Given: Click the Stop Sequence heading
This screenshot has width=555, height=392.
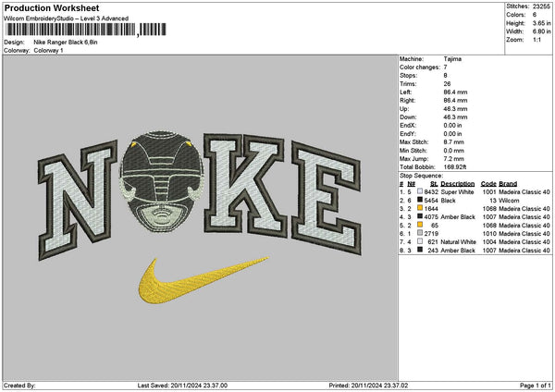Looking at the screenshot, I should [x=421, y=176].
